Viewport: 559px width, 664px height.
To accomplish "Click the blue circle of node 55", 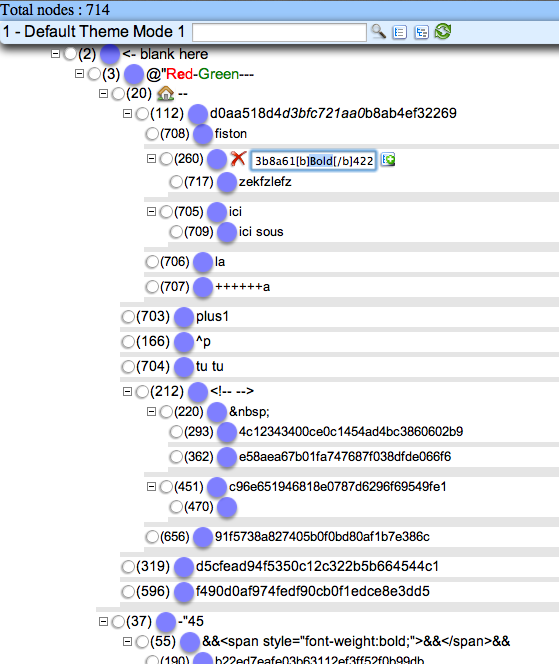I will tap(190, 642).
